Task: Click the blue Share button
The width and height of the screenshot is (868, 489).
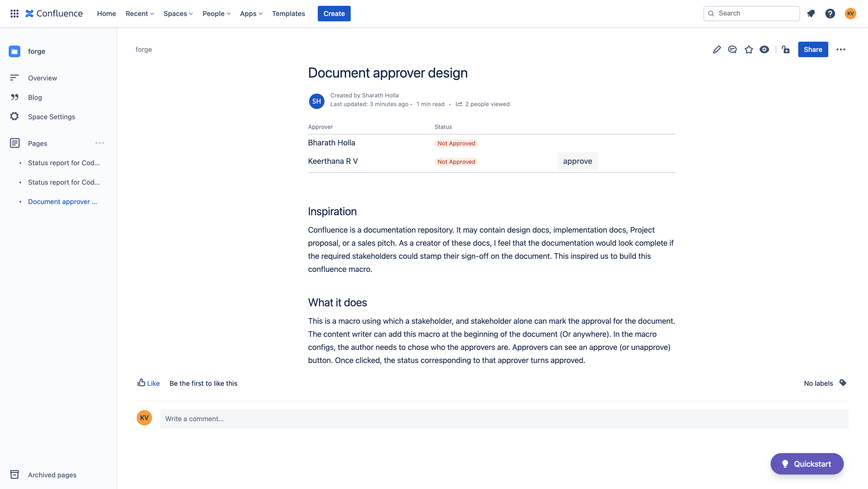Action: click(x=813, y=50)
